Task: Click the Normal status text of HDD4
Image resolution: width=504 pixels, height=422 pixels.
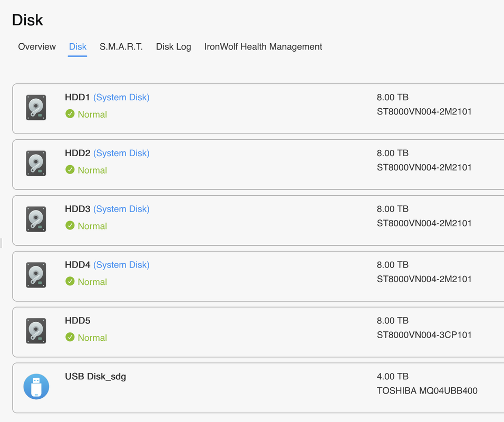Action: click(92, 282)
